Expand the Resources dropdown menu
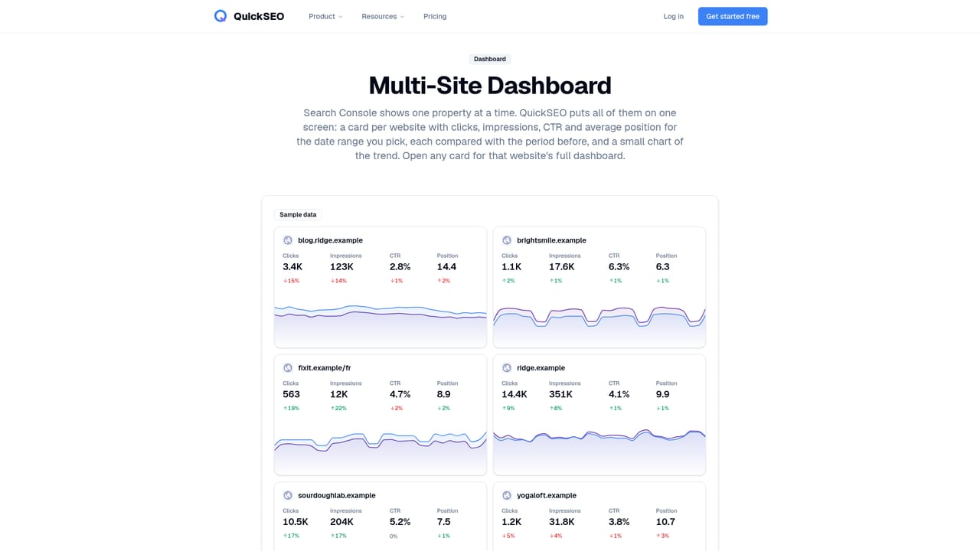 (x=383, y=16)
